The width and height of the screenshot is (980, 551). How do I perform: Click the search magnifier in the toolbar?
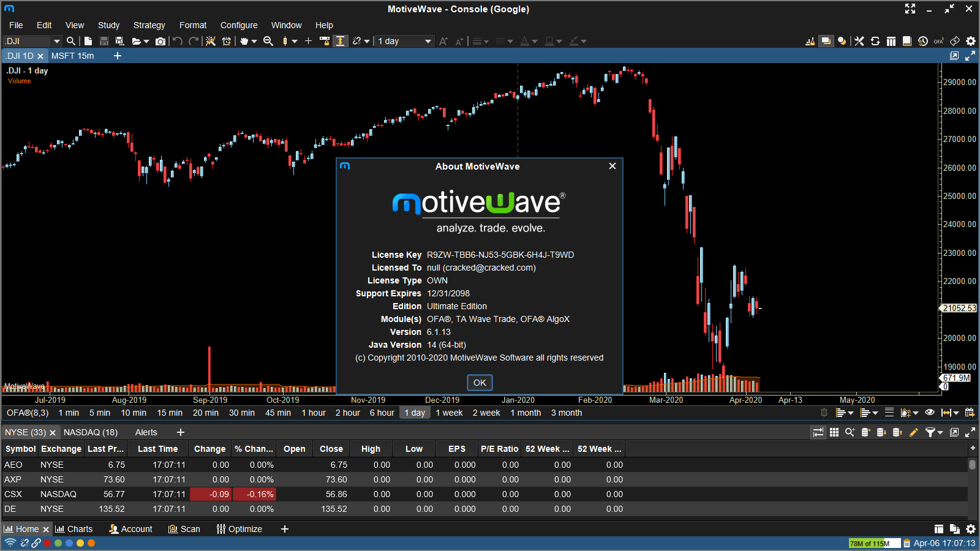(71, 41)
